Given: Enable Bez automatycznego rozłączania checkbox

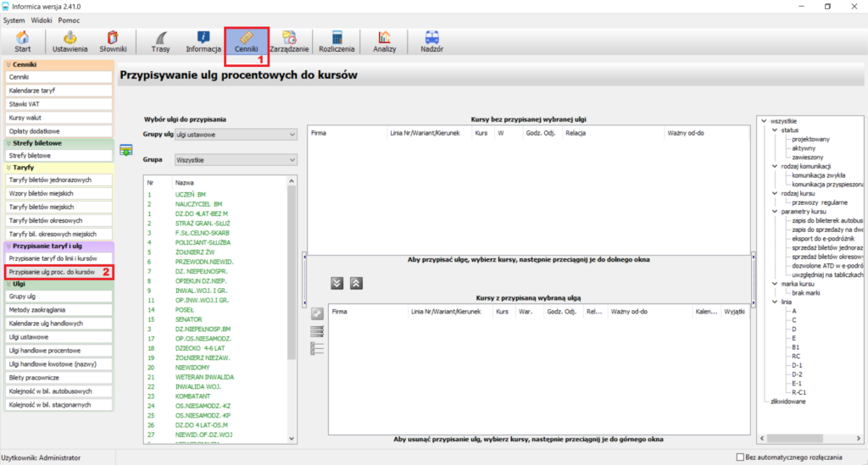Looking at the screenshot, I should point(740,457).
